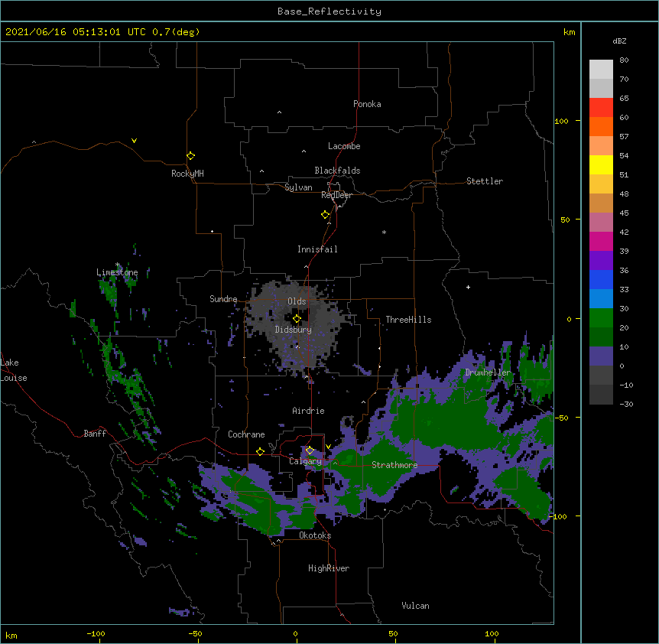Click the white plus marker northeast of ThreeHills
This screenshot has width=659, height=644.
(468, 287)
